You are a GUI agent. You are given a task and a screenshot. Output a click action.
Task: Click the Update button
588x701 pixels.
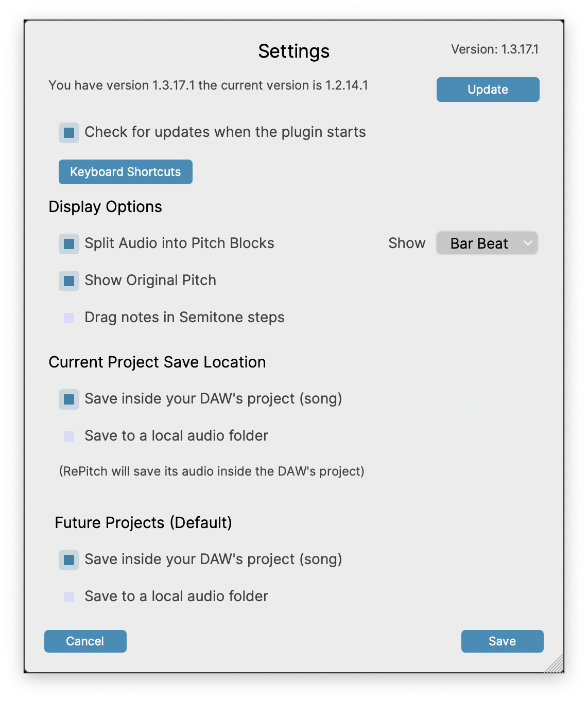pyautogui.click(x=488, y=90)
